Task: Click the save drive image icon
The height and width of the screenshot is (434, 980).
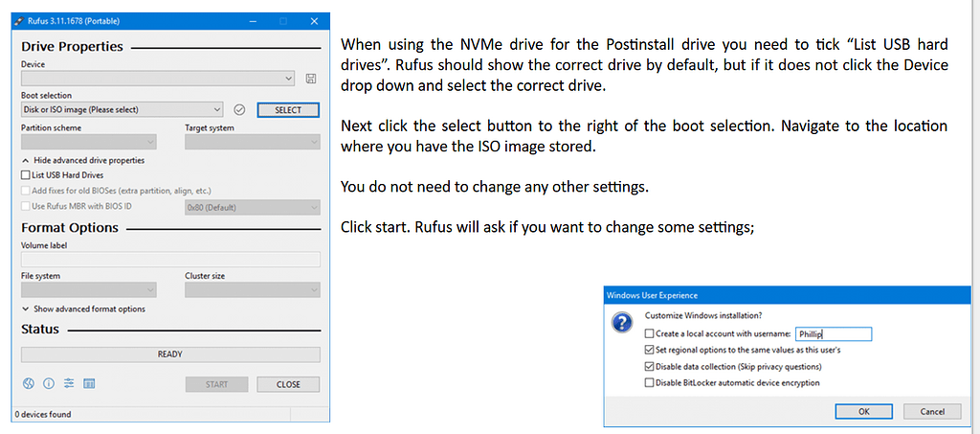Action: coord(311,78)
